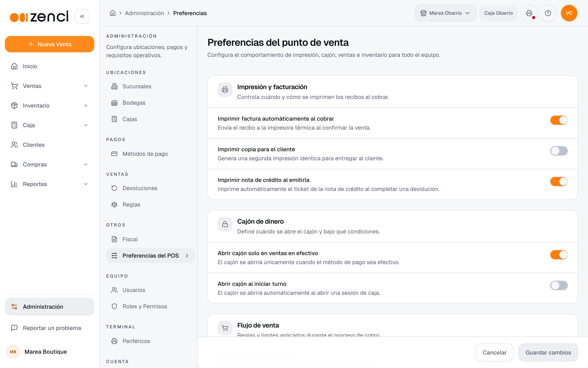Open the Marea Boutique account entry
This screenshot has width=588, height=368.
50,352
